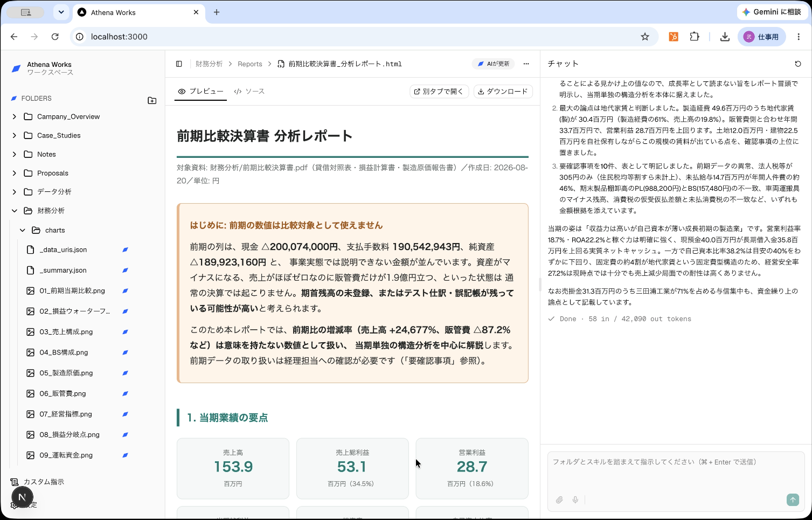Click the 前期比較決算書_分析レポート.html breadcrumb

345,64
